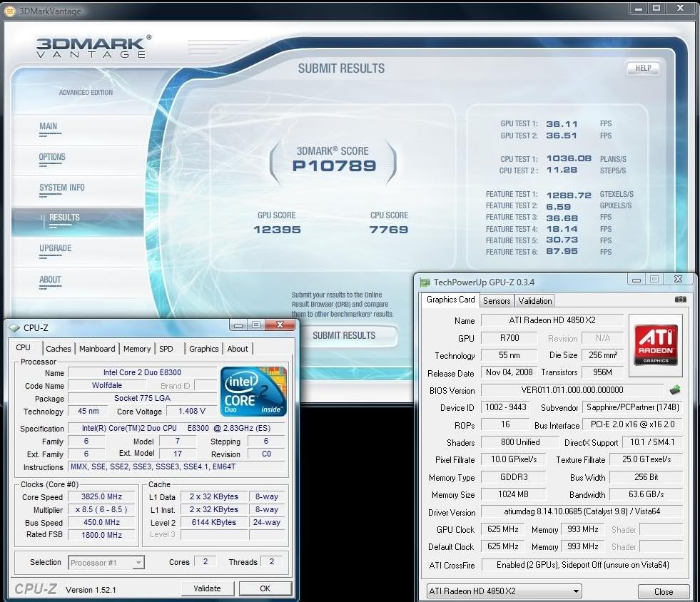Click the Rated FSB value 1800.0 MHz

point(102,535)
